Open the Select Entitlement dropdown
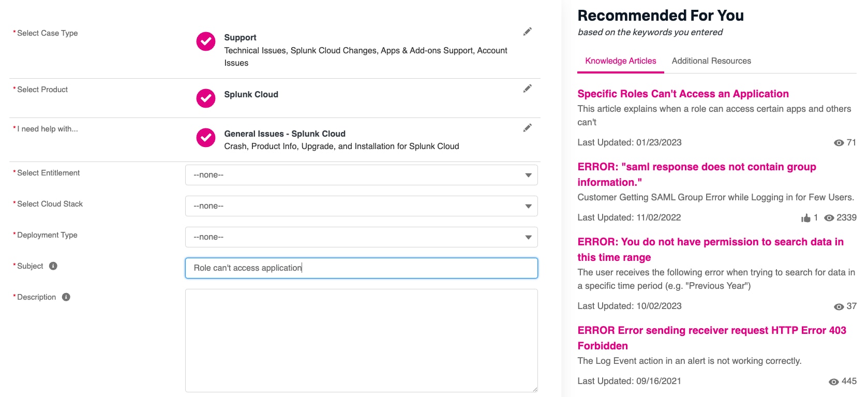This screenshot has width=868, height=397. tap(362, 175)
